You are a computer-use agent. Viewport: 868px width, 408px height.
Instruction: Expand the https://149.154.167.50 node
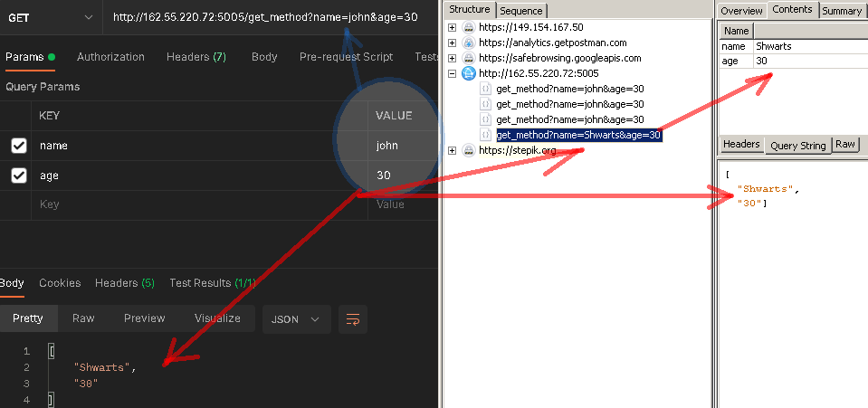[x=452, y=27]
